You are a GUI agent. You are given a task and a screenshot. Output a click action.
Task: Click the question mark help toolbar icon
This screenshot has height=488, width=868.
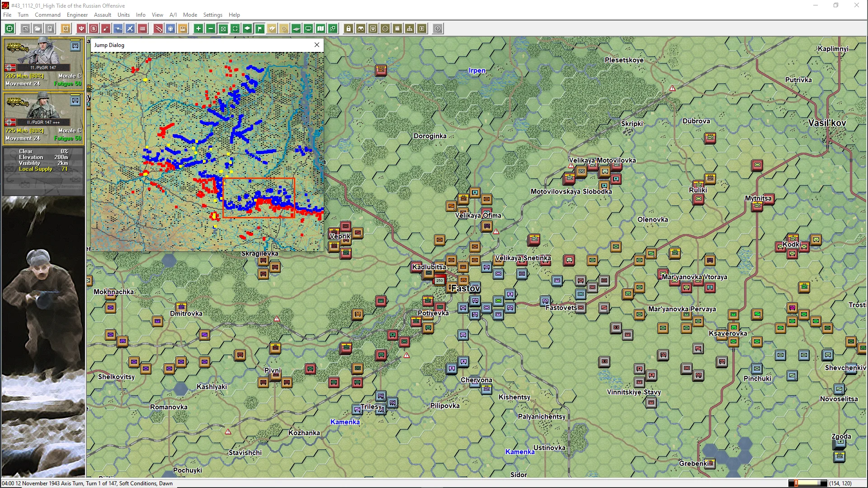pos(438,29)
